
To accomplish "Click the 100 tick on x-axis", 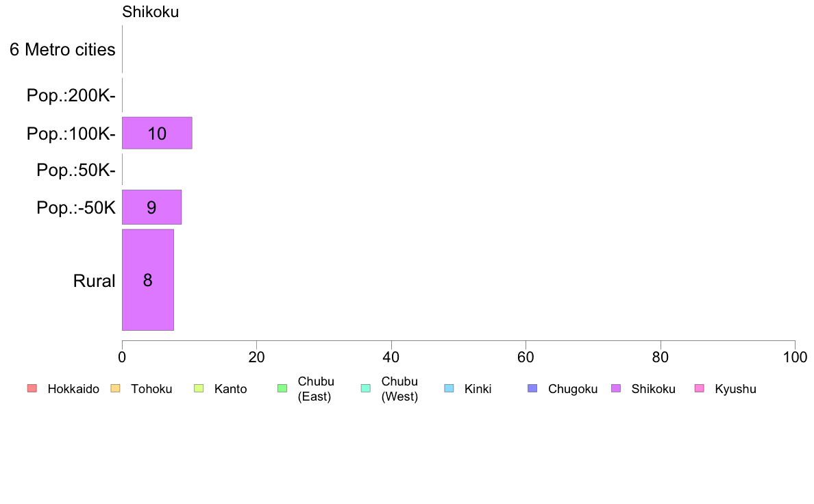I will tap(795, 357).
